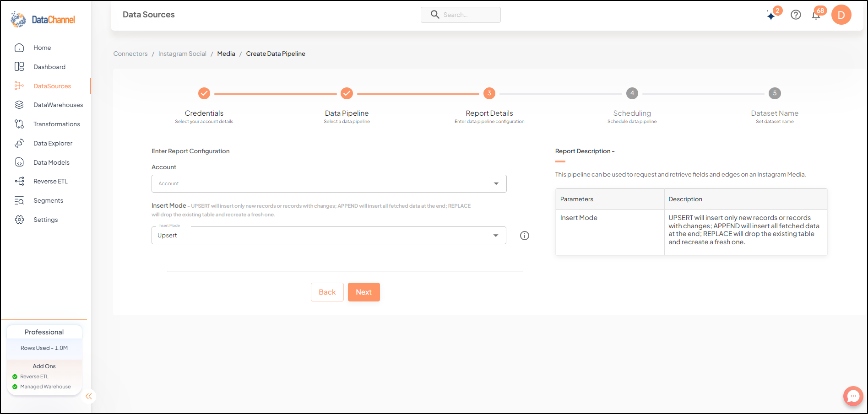Image resolution: width=868 pixels, height=414 pixels.
Task: Click the Dataset Name step label
Action: tap(775, 113)
